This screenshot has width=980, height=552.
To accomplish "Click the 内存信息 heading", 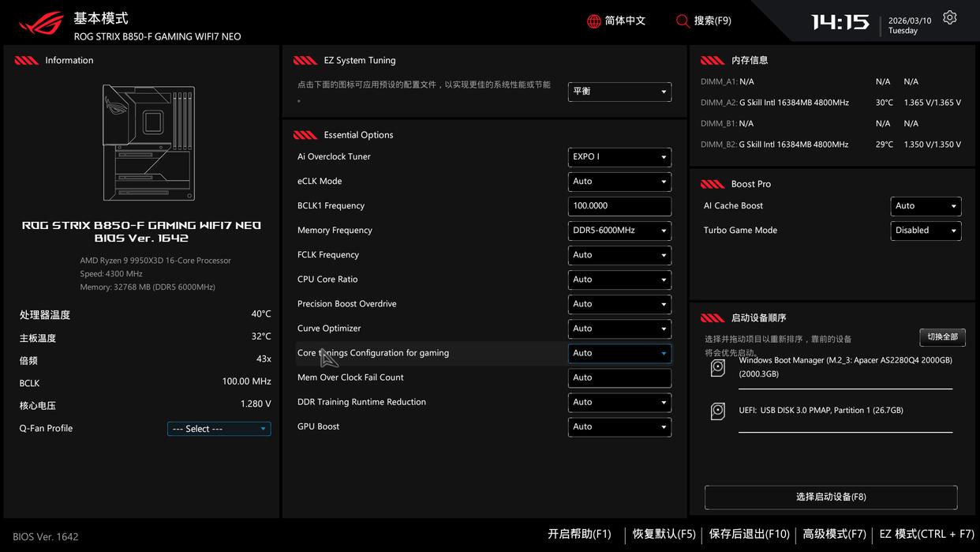I will 750,60.
